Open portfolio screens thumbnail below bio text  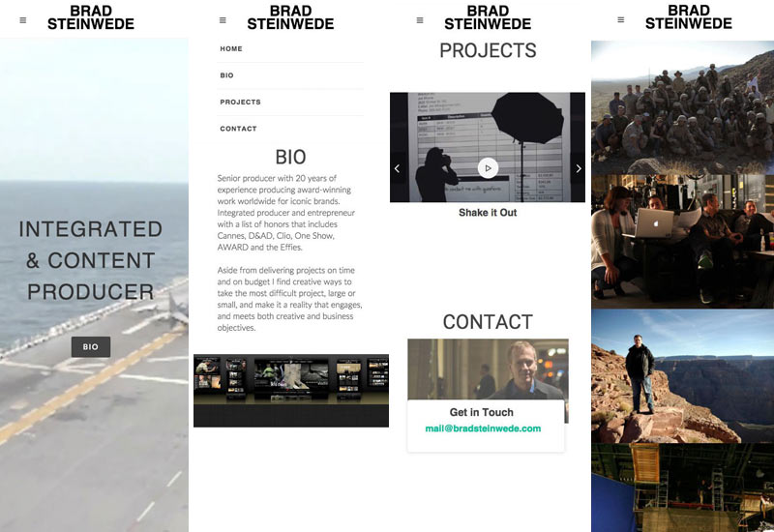pos(291,391)
